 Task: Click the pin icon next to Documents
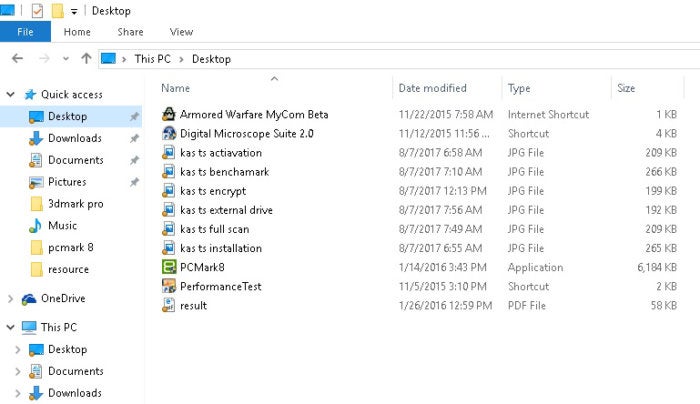coord(134,160)
